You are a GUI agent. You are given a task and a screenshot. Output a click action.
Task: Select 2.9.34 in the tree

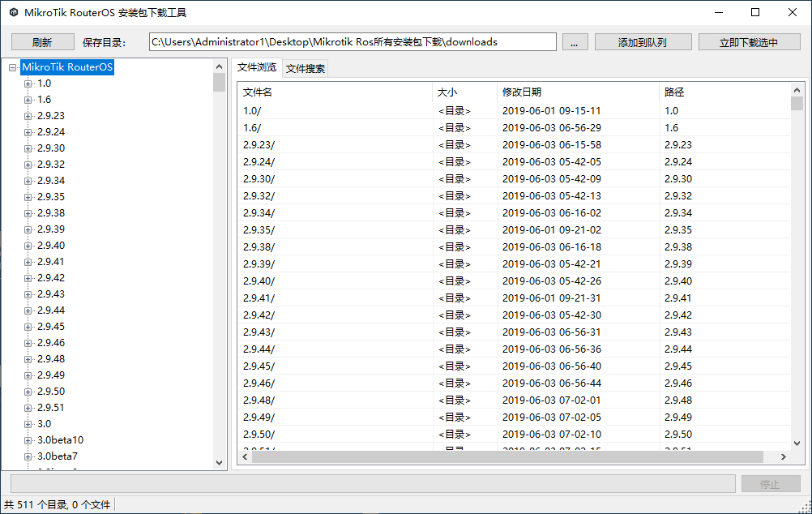51,181
